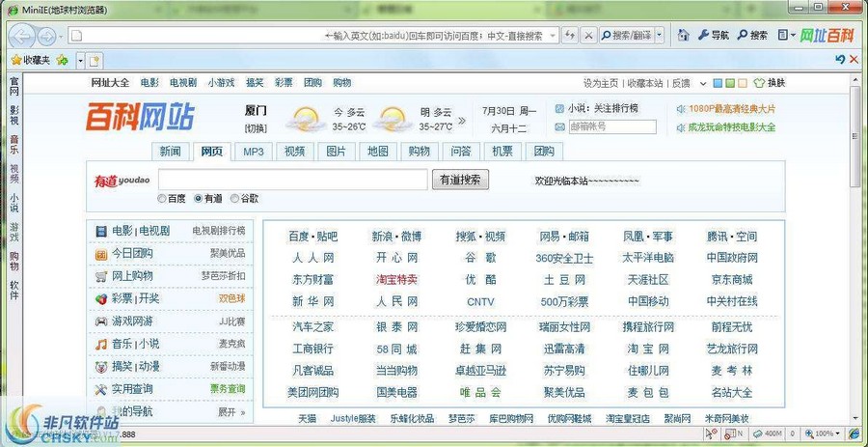Click the 网上购物 shopping cart icon
Viewport: 868px width, 447px height.
coord(100,276)
